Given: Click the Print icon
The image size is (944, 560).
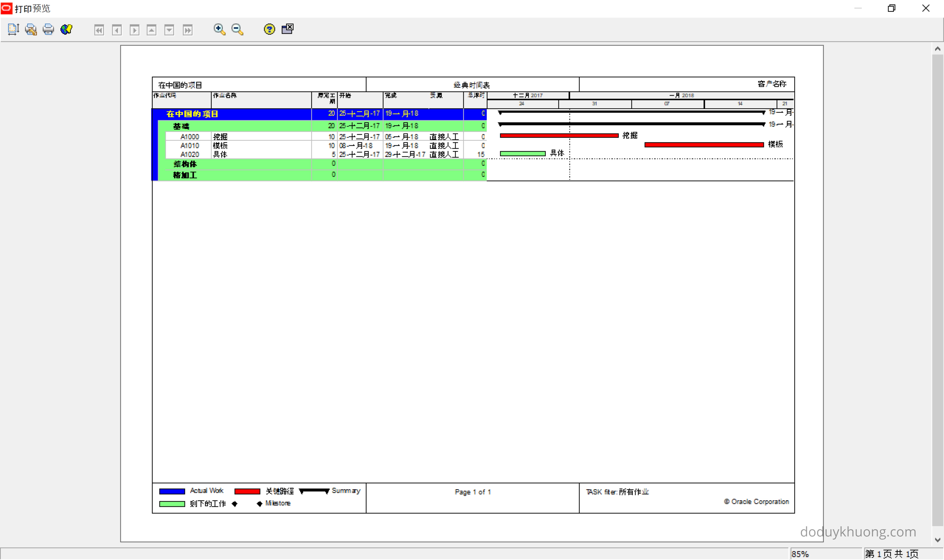Looking at the screenshot, I should point(48,29).
